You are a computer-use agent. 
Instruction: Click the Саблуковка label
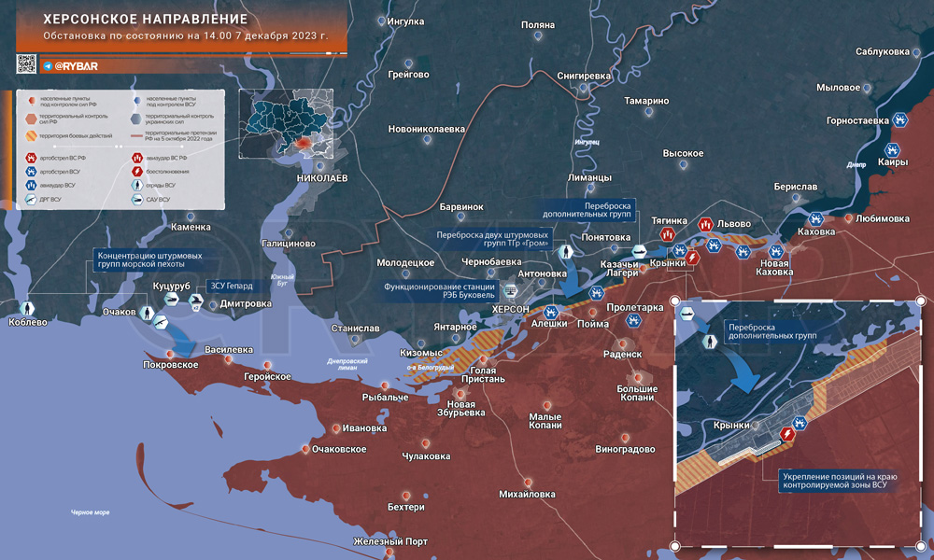coord(883,51)
